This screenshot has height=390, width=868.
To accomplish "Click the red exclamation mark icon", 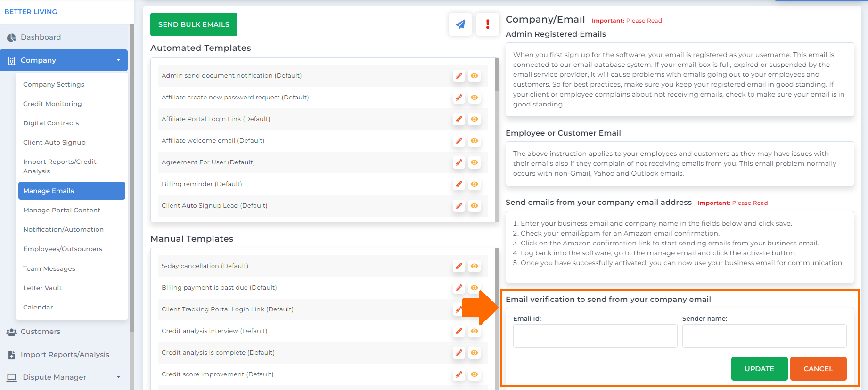I will pos(488,24).
